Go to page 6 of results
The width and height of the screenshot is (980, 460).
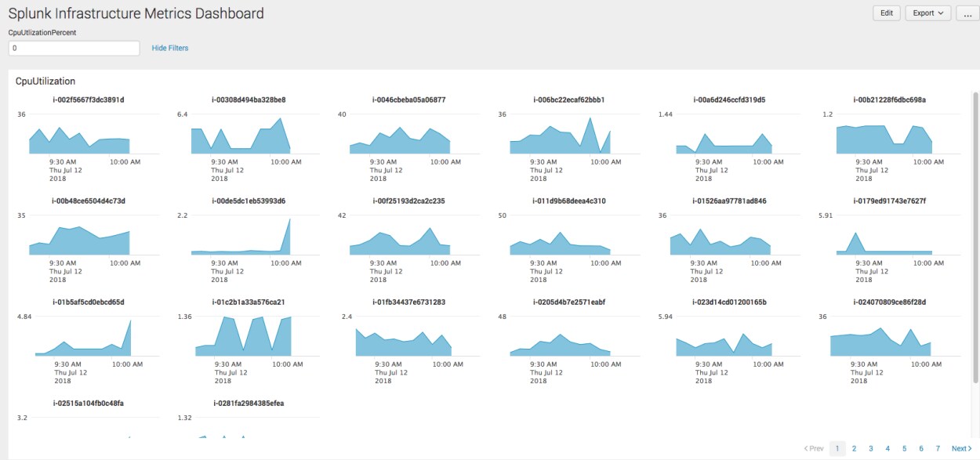921,448
